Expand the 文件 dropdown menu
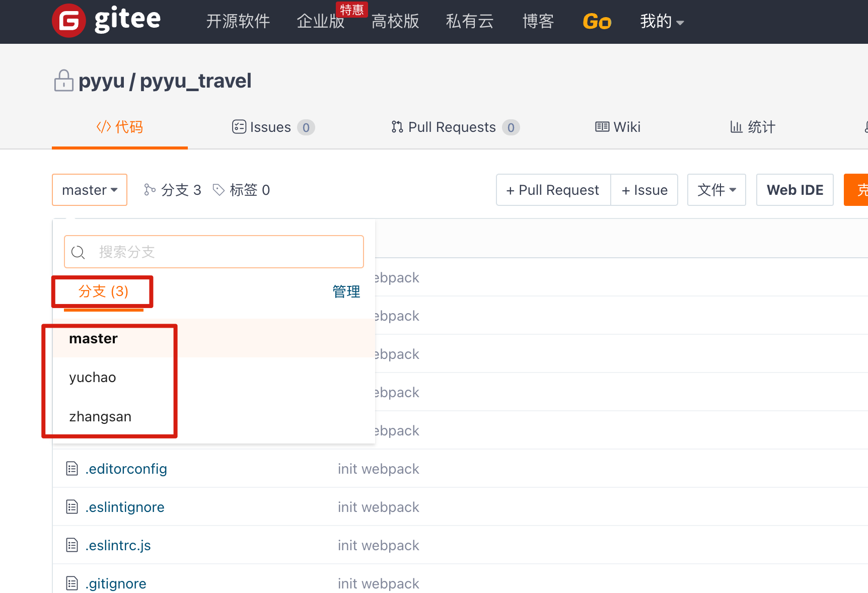Screen dimensions: 868x593 click(x=716, y=190)
